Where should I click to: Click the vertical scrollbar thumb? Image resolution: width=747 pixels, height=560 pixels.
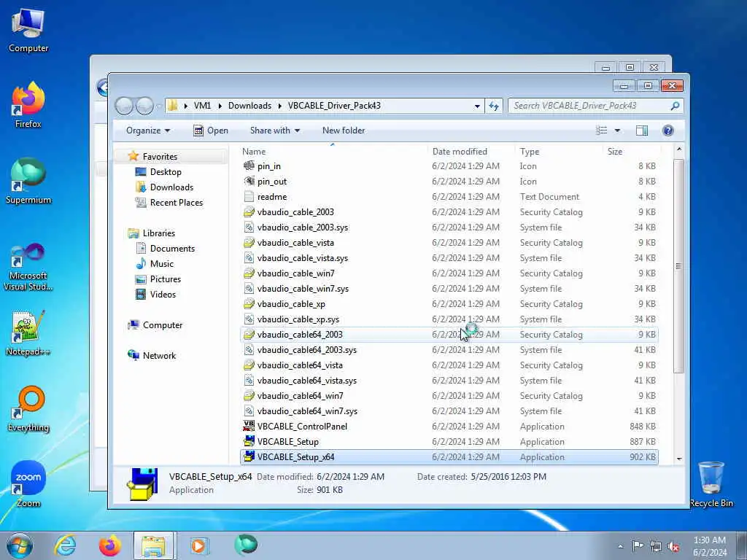coord(679,265)
